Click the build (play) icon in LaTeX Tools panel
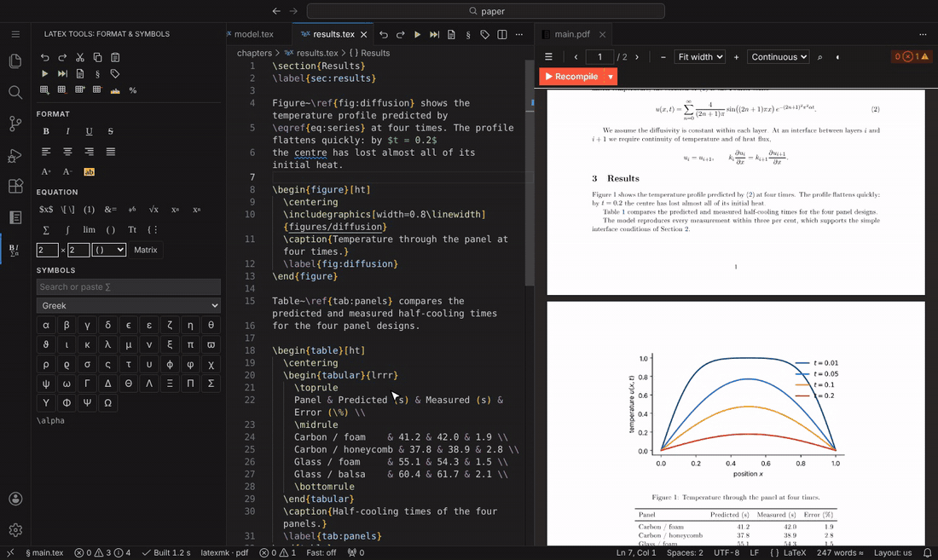Image resolution: width=938 pixels, height=560 pixels. (x=45, y=74)
